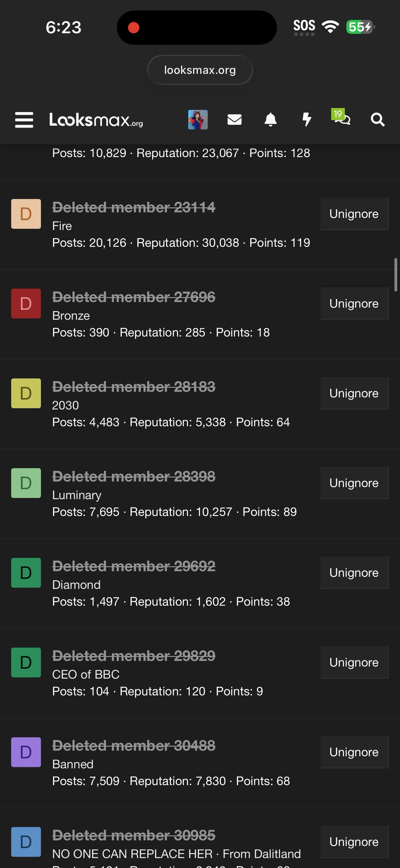Unignore Deleted member 29829
Viewport: 400px width, 868px height.
pos(354,662)
